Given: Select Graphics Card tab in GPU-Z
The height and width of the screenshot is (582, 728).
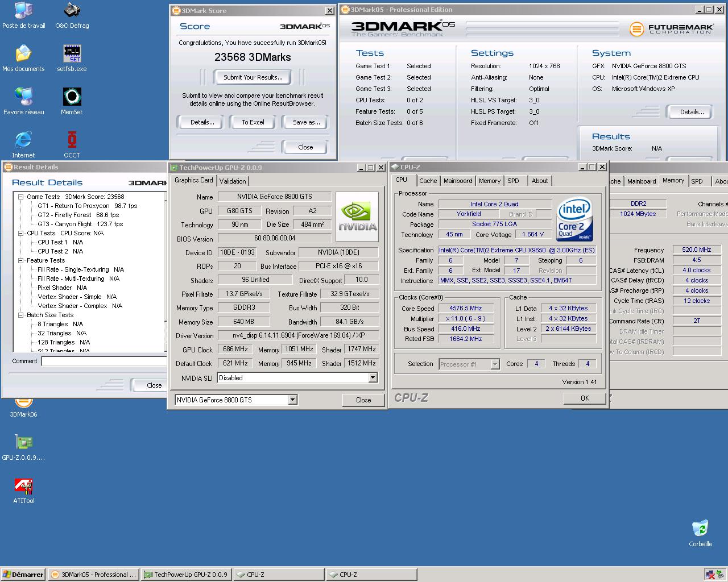Looking at the screenshot, I should click(194, 180).
